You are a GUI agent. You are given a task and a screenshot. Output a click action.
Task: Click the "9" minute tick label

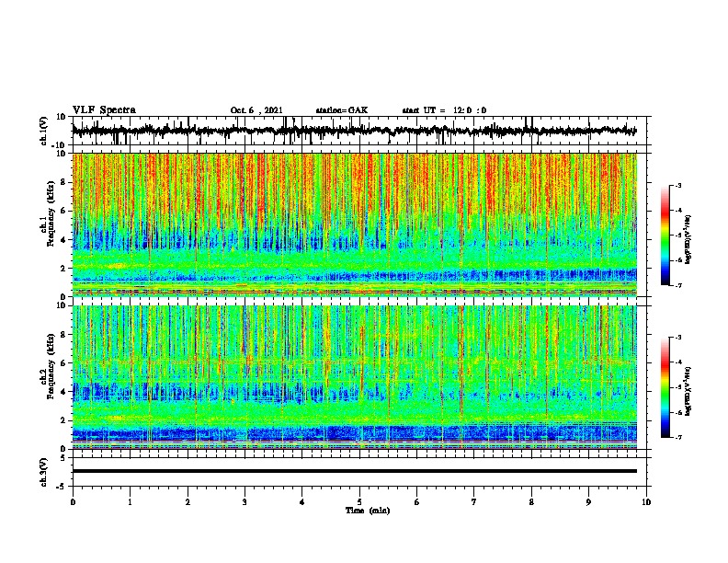(x=588, y=502)
